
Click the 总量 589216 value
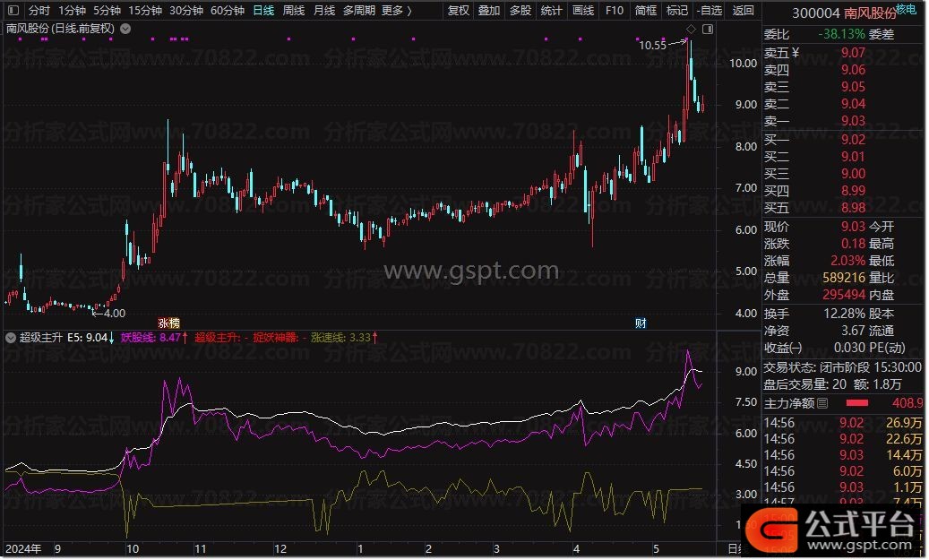[844, 278]
